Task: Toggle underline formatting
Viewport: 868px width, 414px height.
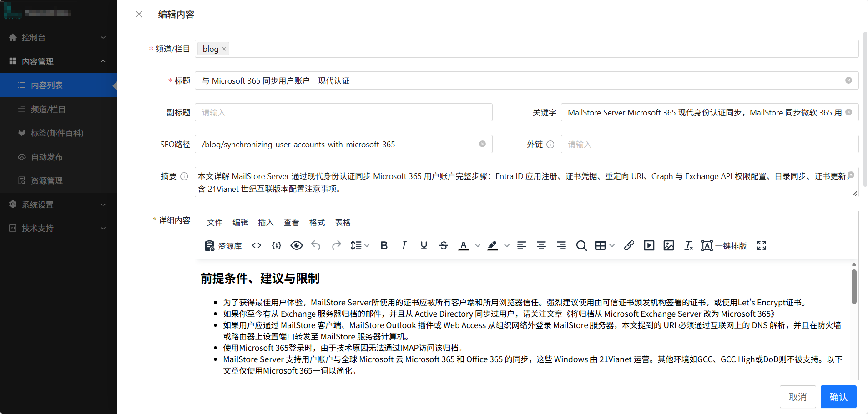Action: tap(424, 246)
